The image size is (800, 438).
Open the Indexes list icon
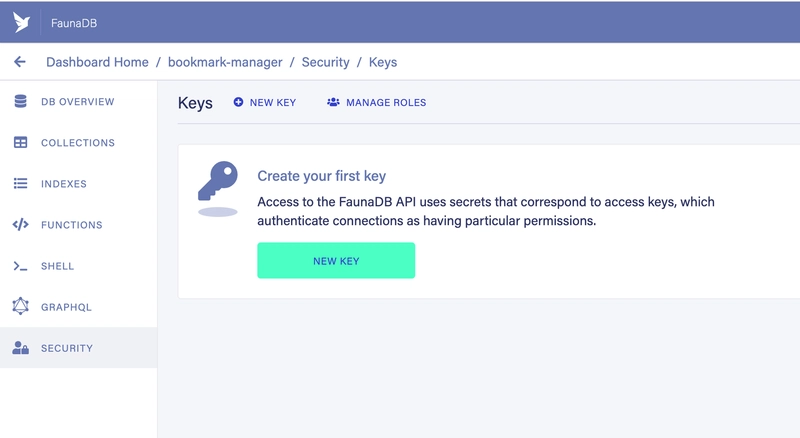click(x=20, y=183)
